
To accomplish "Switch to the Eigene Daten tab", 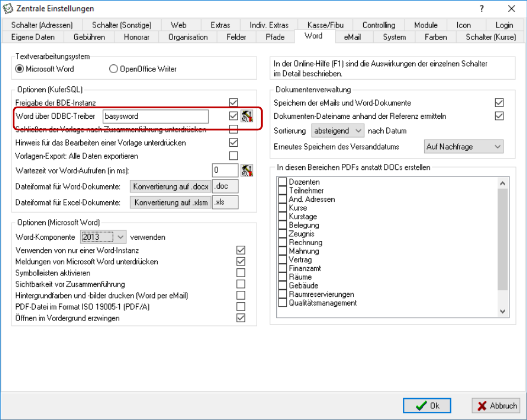I will [x=33, y=37].
